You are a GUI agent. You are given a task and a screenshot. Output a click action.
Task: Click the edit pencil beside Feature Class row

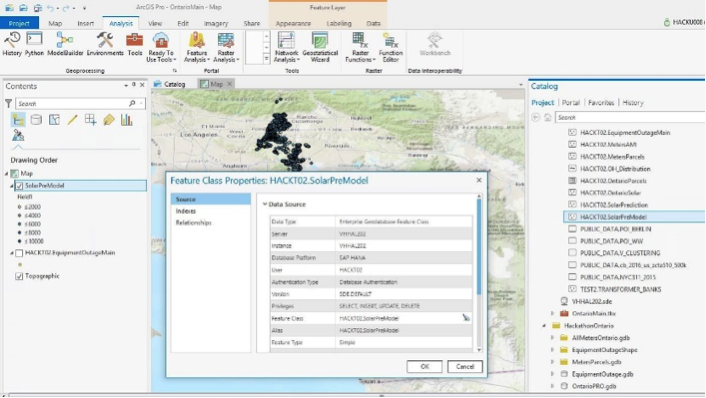point(466,318)
